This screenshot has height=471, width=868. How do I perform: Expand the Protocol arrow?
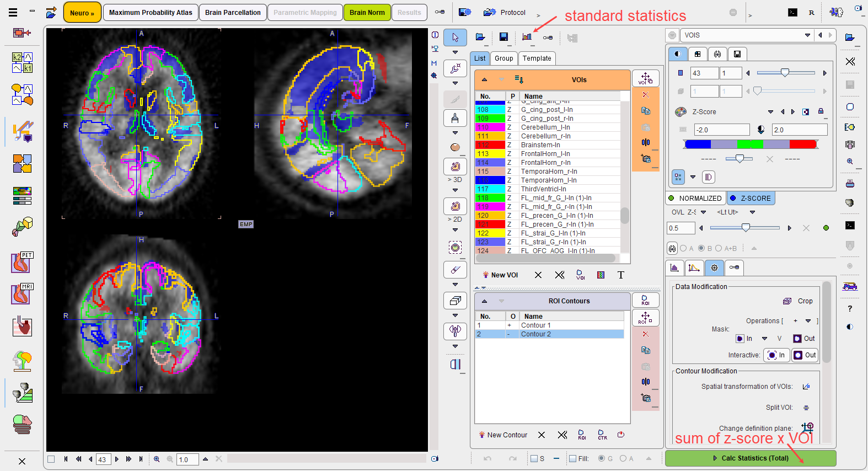click(x=539, y=15)
